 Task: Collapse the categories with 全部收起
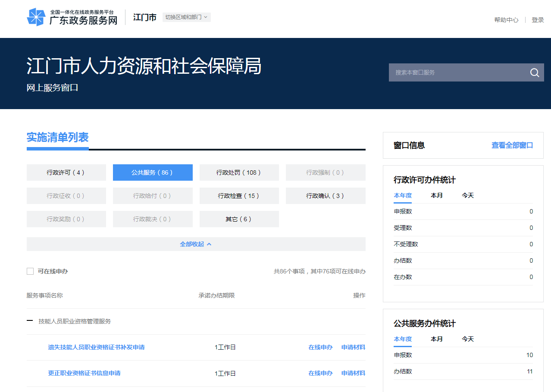coord(196,244)
